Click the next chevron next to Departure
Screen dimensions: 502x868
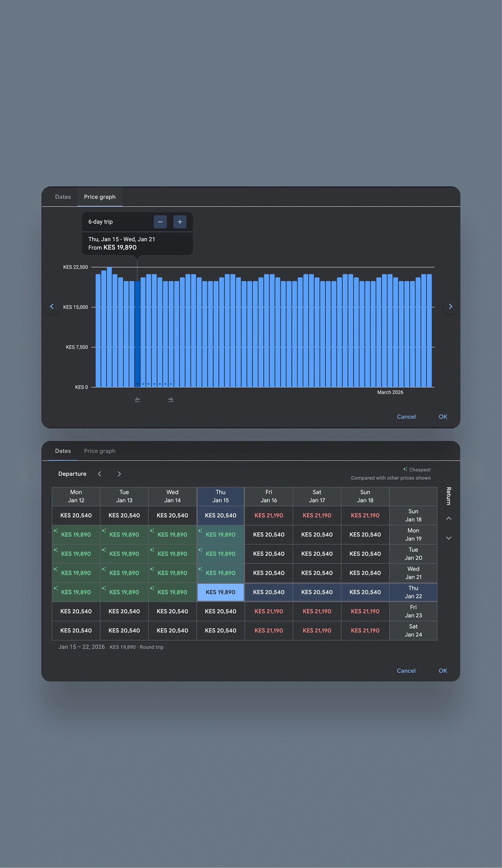(x=119, y=474)
